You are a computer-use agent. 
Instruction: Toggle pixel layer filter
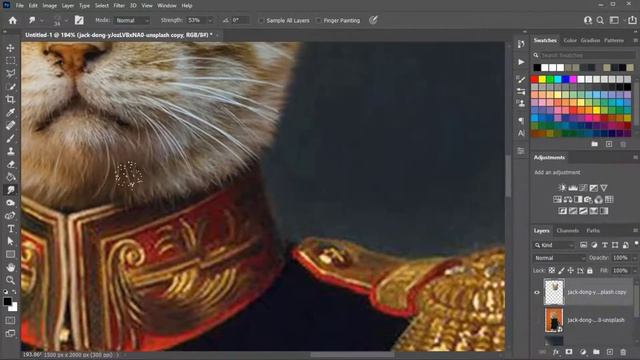[x=584, y=245]
